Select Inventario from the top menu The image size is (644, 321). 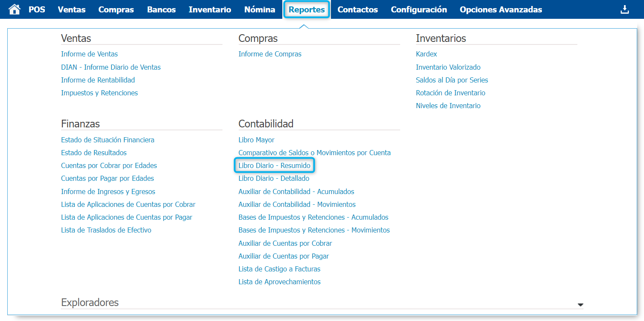click(x=210, y=9)
